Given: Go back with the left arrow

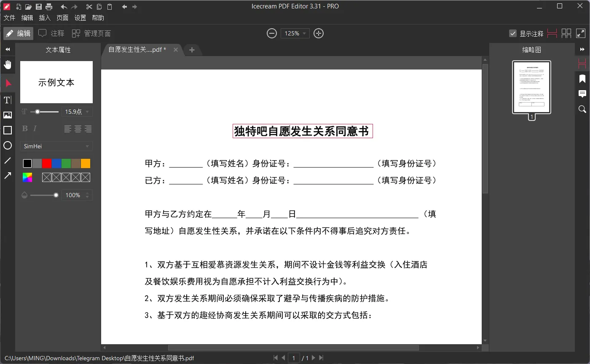Looking at the screenshot, I should [x=124, y=7].
